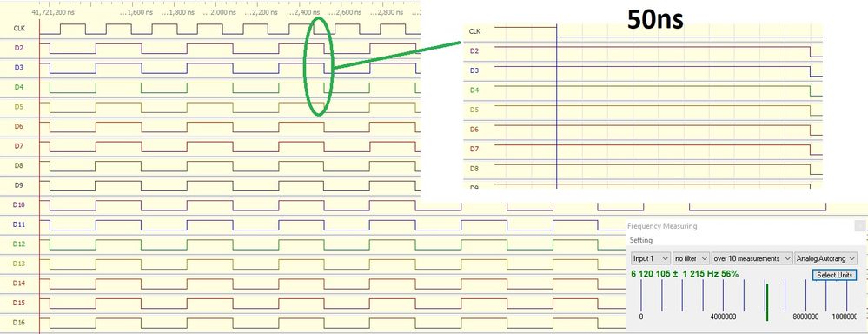
Task: Click the 1,600 ns time ruler mark
Action: click(x=136, y=11)
